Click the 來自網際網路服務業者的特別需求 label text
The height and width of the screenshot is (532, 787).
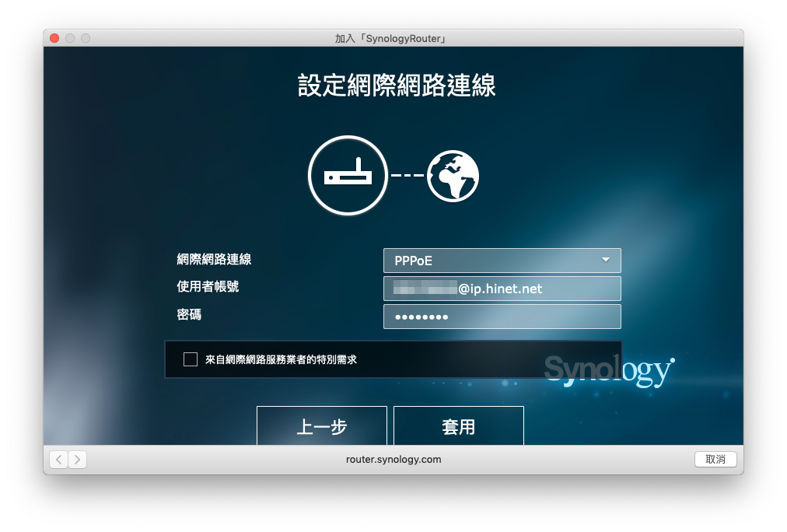pos(281,359)
